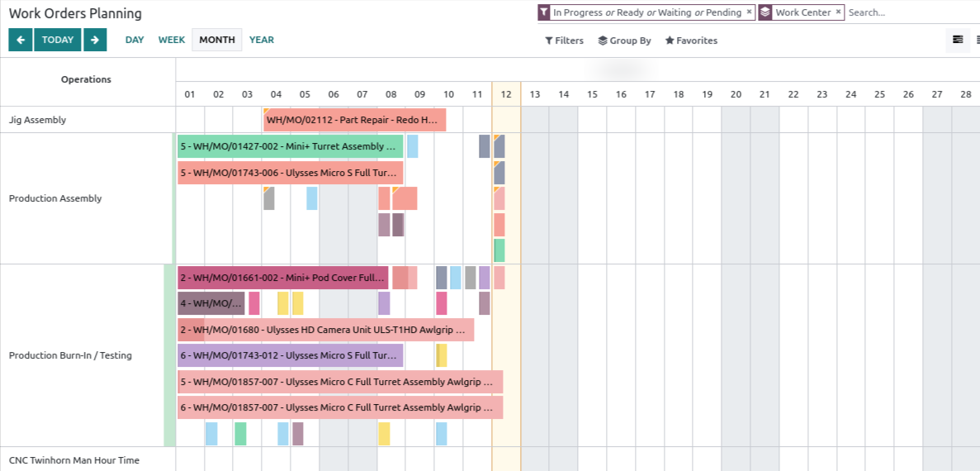Select the Year scale
This screenshot has height=471, width=980.
(x=262, y=40)
